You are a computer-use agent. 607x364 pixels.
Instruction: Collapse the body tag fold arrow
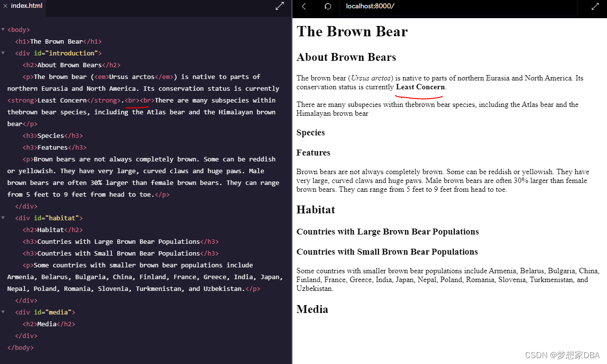pos(3,29)
